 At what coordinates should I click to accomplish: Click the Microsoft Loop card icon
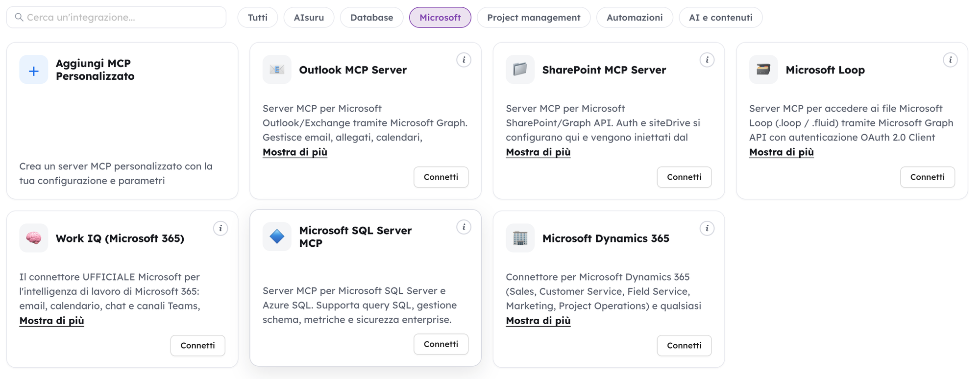(763, 70)
